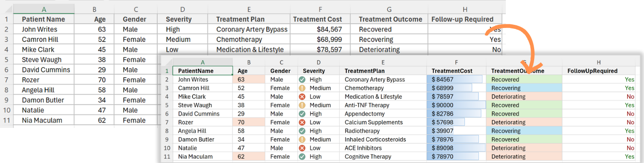Select column A header in the plain back sheet
The height and width of the screenshot is (163, 644).
pyautogui.click(x=43, y=9)
